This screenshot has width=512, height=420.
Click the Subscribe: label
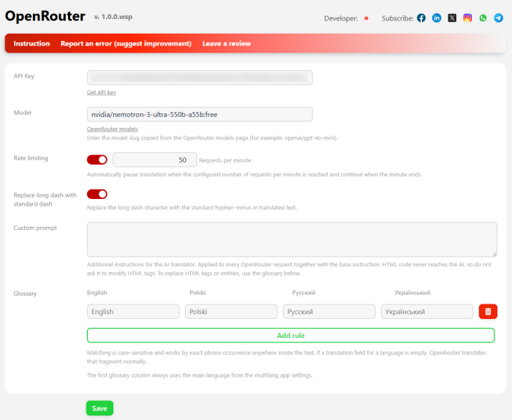pos(398,18)
